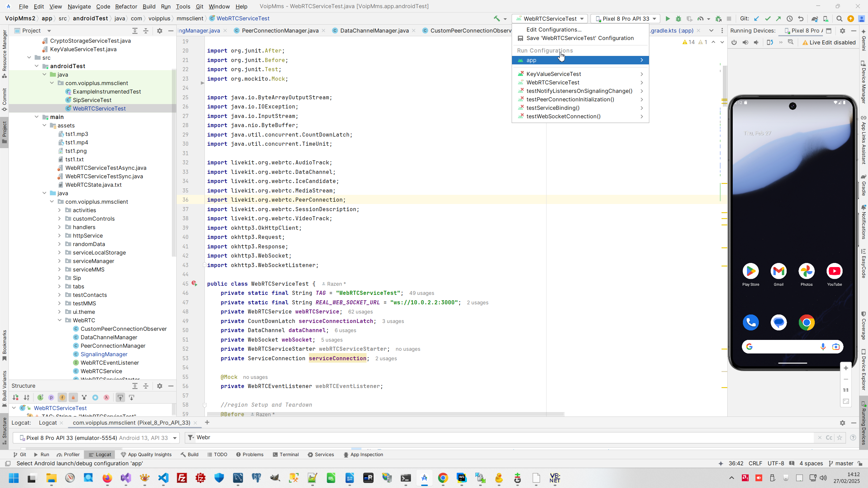Image resolution: width=868 pixels, height=488 pixels.
Task: Toggle Sort Alphabetically in Structure panel
Action: [26, 398]
